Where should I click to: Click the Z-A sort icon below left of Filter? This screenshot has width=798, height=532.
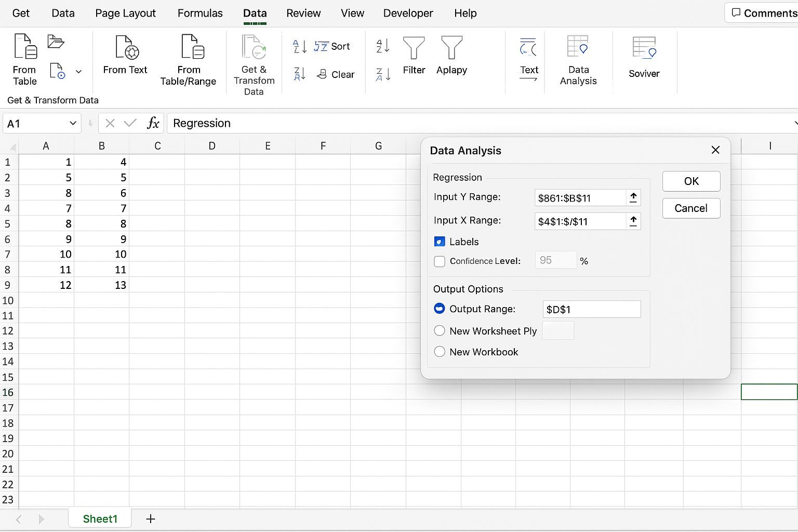point(383,74)
